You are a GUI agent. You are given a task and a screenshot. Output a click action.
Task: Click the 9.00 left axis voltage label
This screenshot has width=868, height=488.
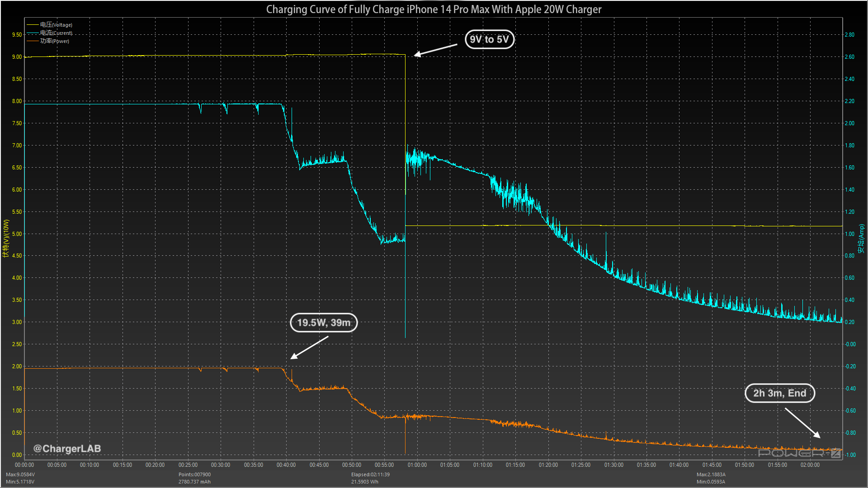tap(17, 57)
